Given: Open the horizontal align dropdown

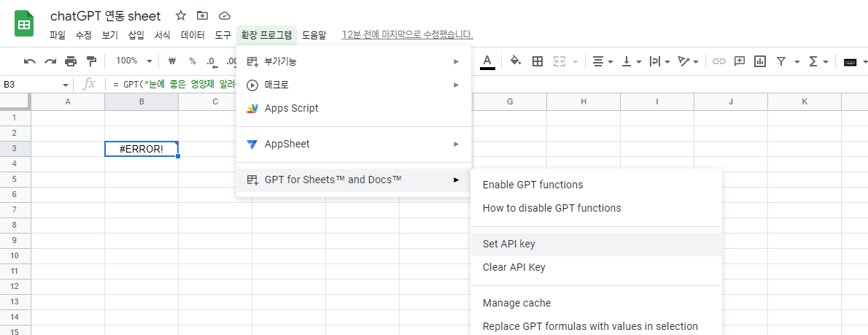Looking at the screenshot, I should pyautogui.click(x=602, y=61).
